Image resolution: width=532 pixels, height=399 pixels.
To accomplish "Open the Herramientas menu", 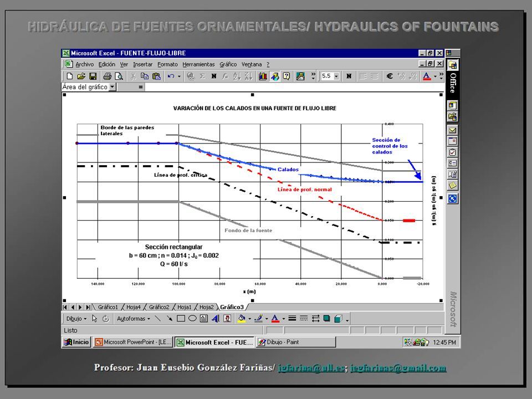I will coord(198,64).
